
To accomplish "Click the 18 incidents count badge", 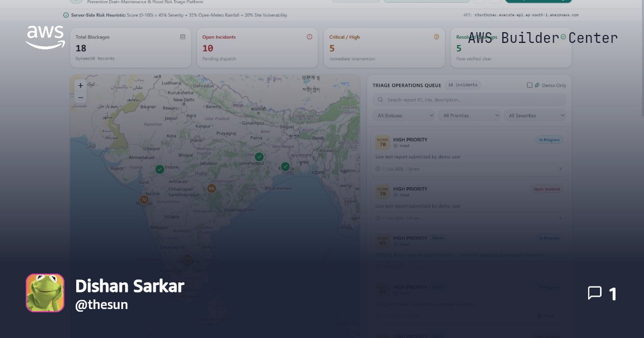I will [463, 85].
